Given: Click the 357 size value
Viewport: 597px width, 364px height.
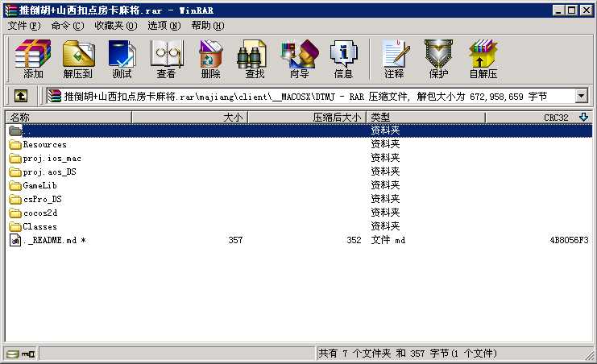Looking at the screenshot, I should 235,240.
